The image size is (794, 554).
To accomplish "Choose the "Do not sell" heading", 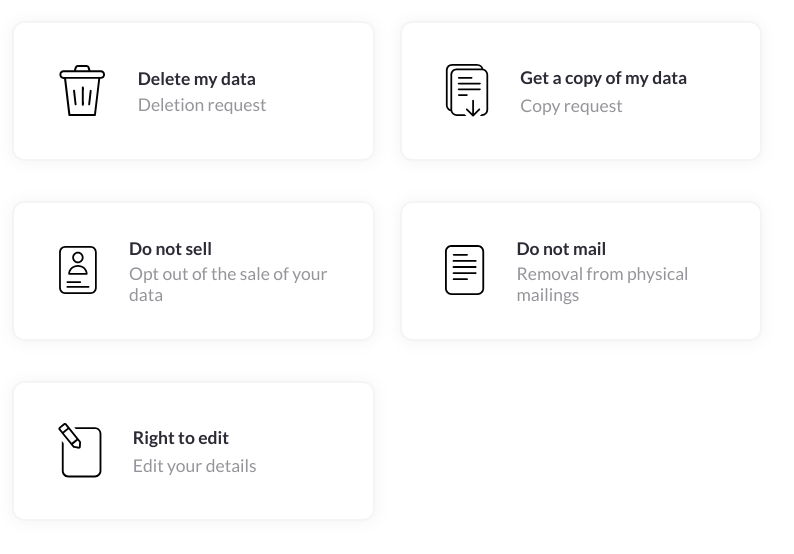I will tap(170, 249).
